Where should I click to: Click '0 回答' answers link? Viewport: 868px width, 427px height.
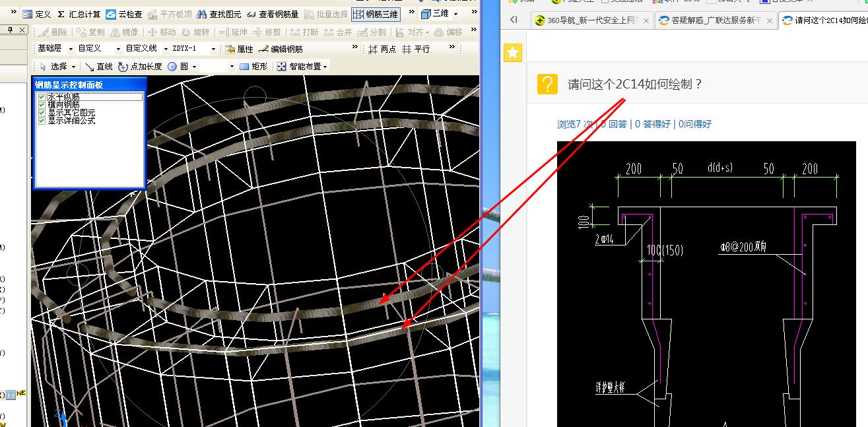614,123
